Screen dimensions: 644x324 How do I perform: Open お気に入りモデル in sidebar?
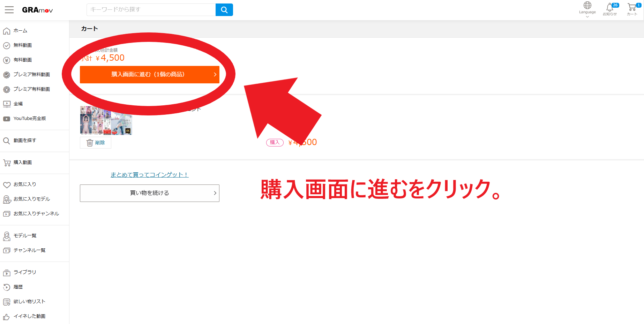[32, 199]
